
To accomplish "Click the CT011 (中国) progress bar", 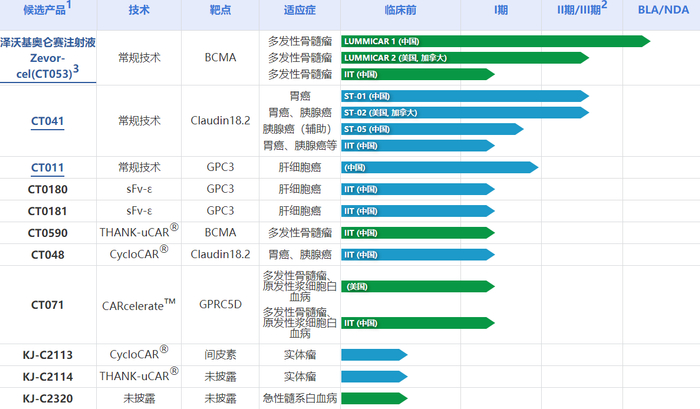I will [x=440, y=167].
